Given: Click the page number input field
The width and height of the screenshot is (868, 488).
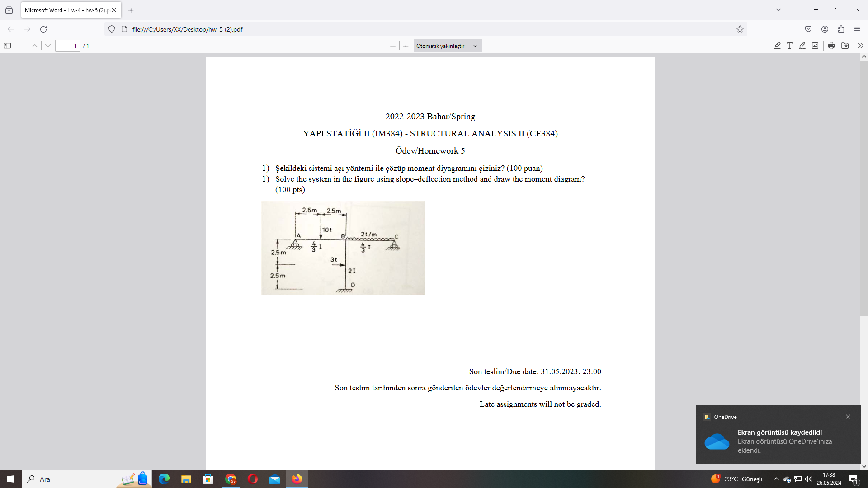Looking at the screenshot, I should point(67,46).
